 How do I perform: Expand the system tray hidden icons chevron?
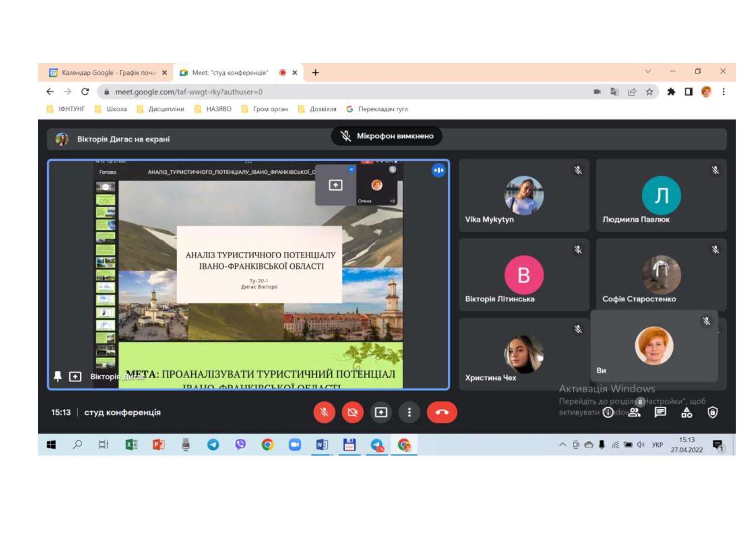(x=562, y=445)
